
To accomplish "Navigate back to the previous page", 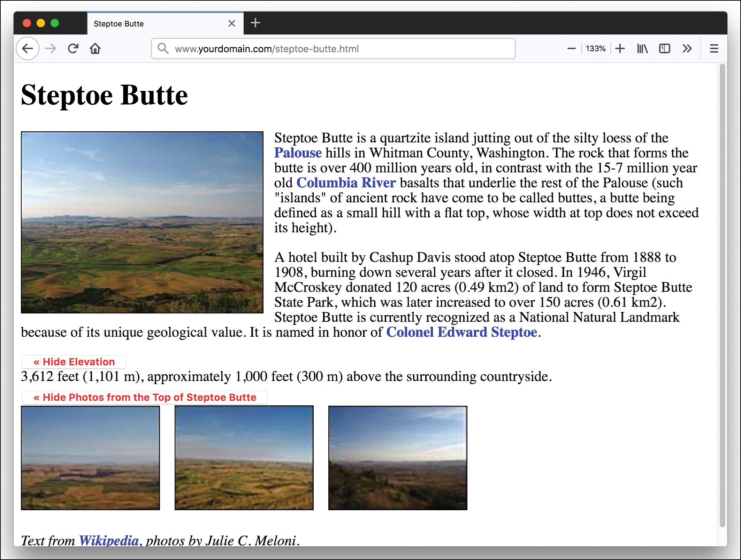I will [27, 48].
